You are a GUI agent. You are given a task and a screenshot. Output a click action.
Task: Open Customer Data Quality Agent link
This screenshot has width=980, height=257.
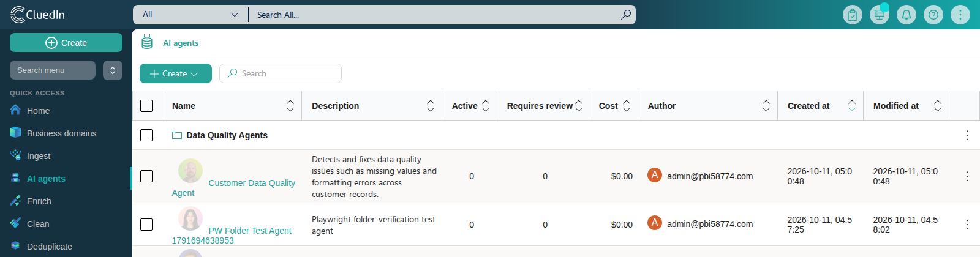pyautogui.click(x=252, y=183)
